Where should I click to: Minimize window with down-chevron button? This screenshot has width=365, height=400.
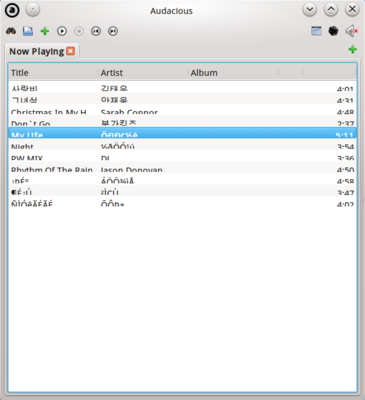310,10
